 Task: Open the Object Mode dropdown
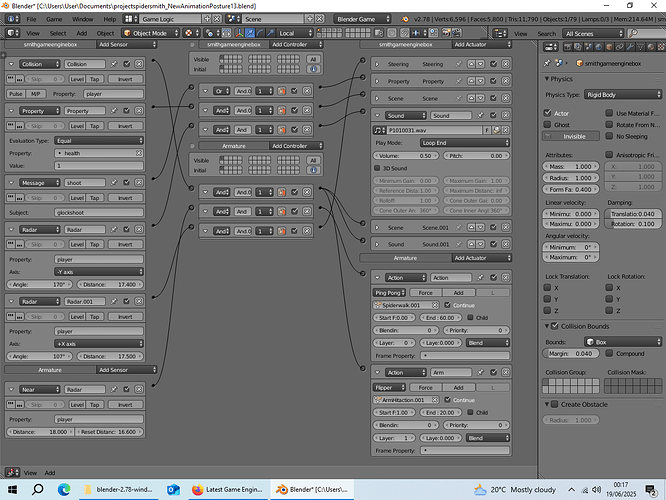[151, 33]
